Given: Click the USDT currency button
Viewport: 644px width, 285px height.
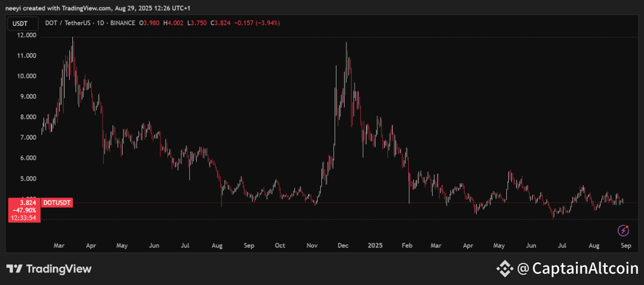Looking at the screenshot, I should [x=23, y=23].
